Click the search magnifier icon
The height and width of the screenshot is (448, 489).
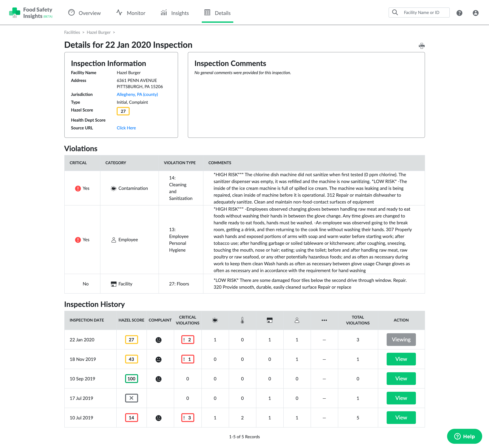pos(395,12)
